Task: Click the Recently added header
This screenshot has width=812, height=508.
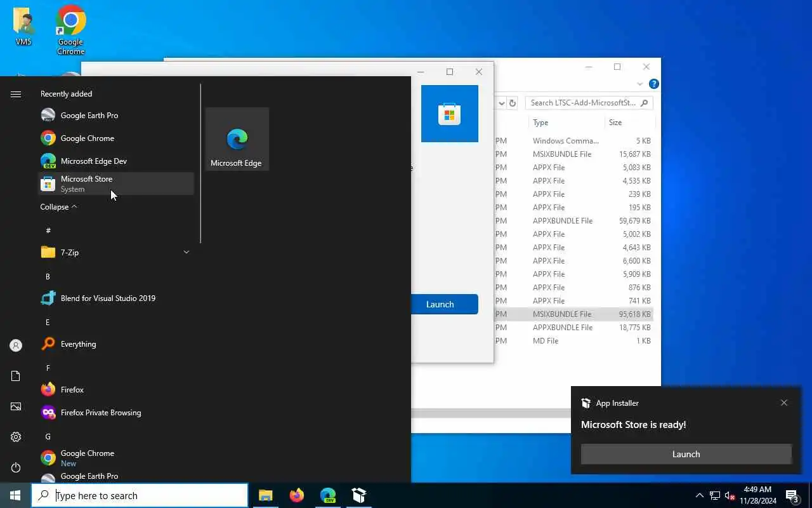Action: pos(66,94)
